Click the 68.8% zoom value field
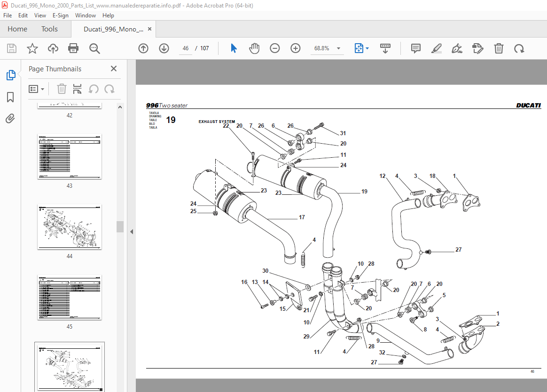 coord(321,48)
